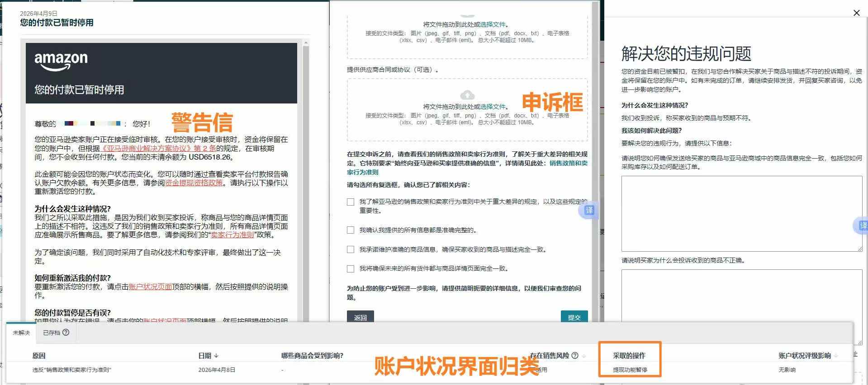Screen dimensions: 868x385
Task: Open the 资金提现资格政策 link
Action: tap(194, 183)
